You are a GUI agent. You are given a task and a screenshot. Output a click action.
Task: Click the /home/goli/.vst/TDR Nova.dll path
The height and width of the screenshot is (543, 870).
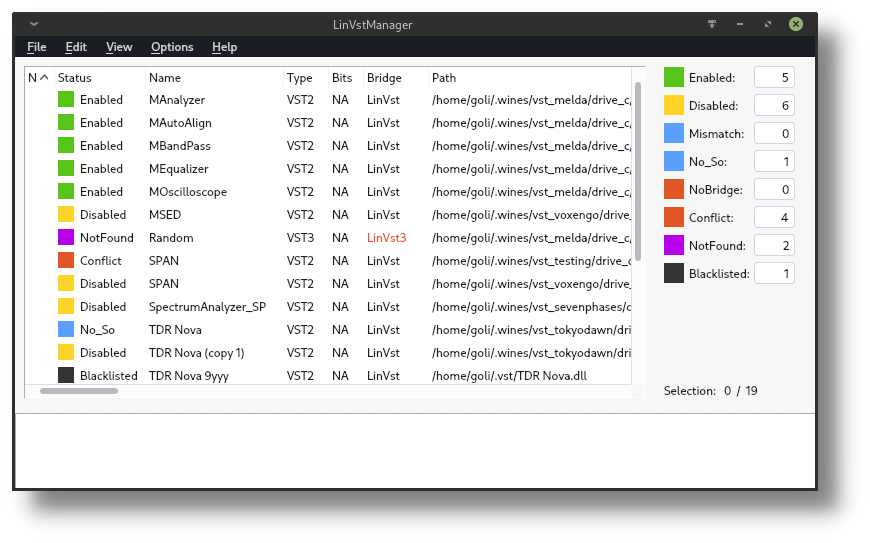[509, 375]
